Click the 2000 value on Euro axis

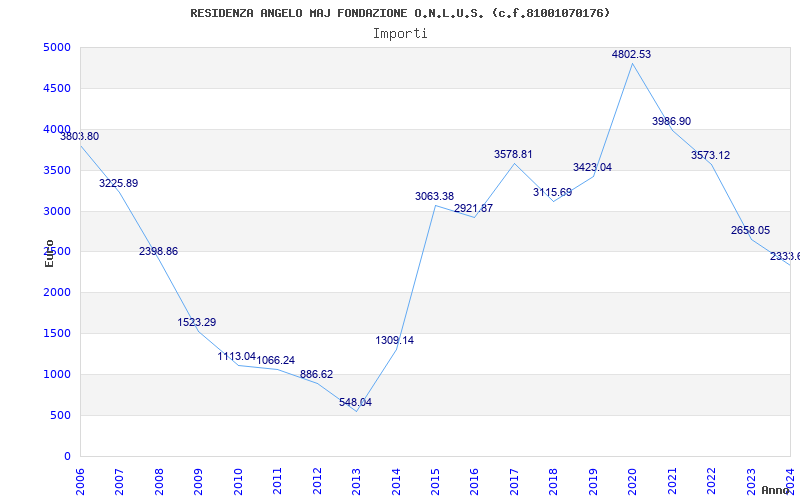click(57, 293)
